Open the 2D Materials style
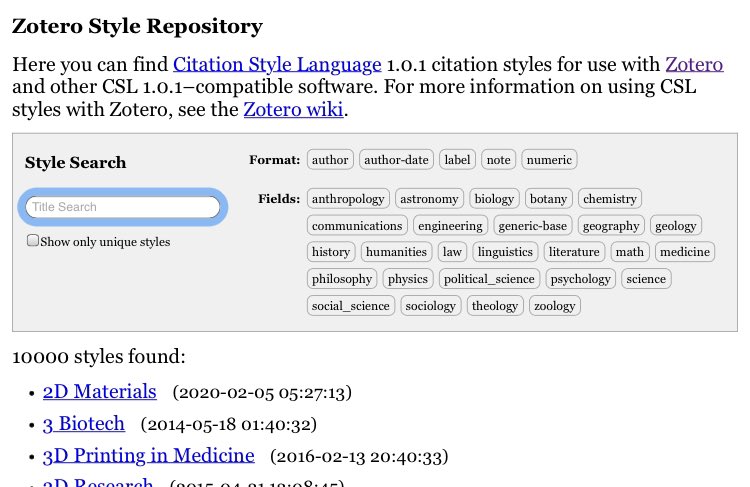750x487 pixels. (x=99, y=391)
